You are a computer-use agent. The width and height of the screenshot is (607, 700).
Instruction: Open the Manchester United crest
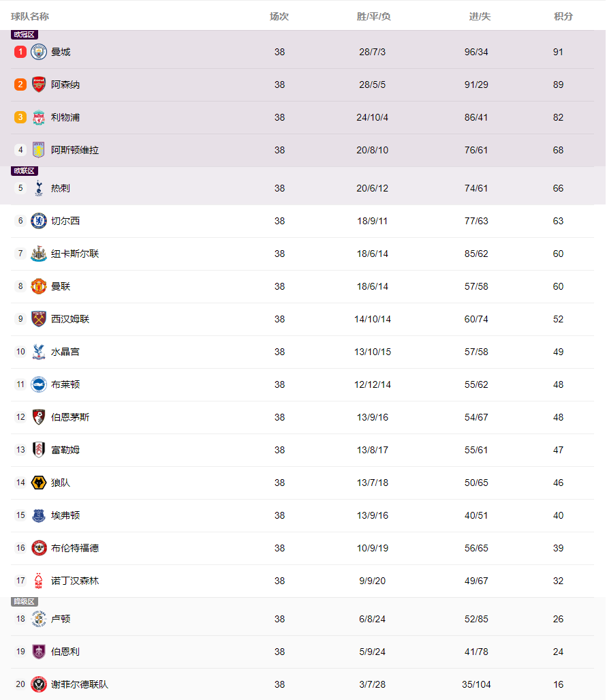pos(39,286)
